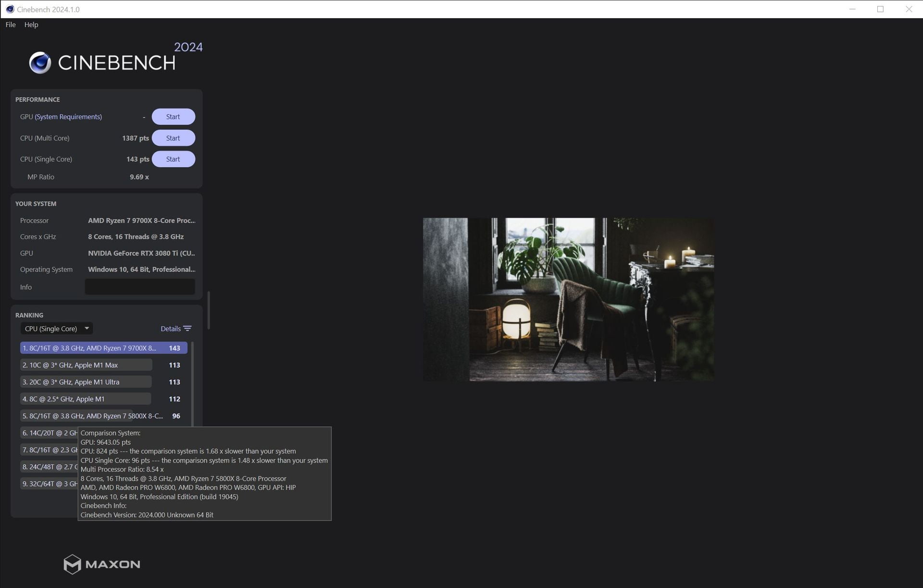923x588 pixels.
Task: Select ranking row 8 starting 24C/48T
Action: pyautogui.click(x=49, y=466)
